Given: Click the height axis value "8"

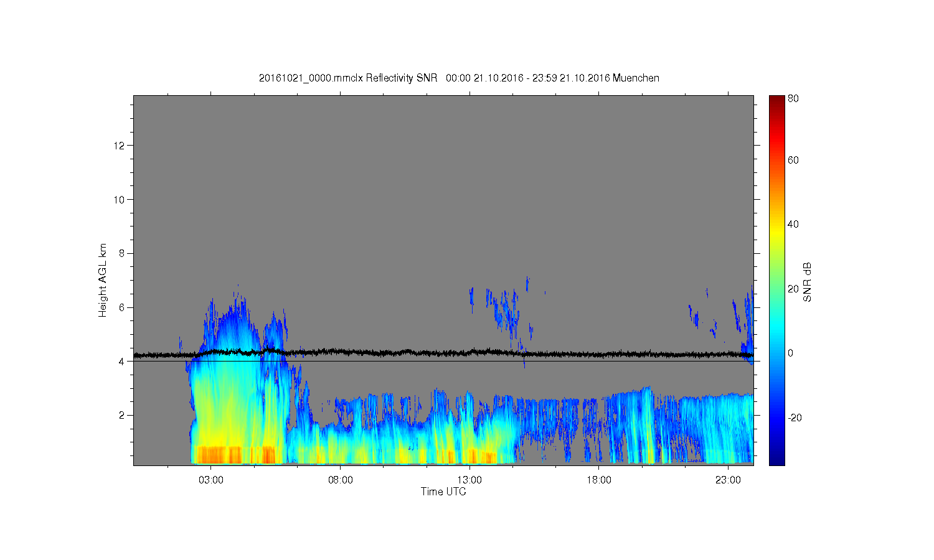Looking at the screenshot, I should click(x=123, y=253).
